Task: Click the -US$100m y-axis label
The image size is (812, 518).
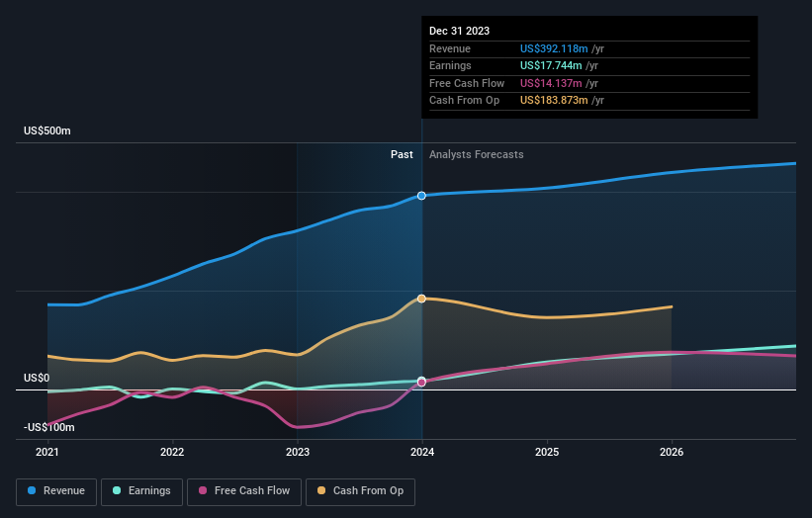Action: (x=49, y=427)
